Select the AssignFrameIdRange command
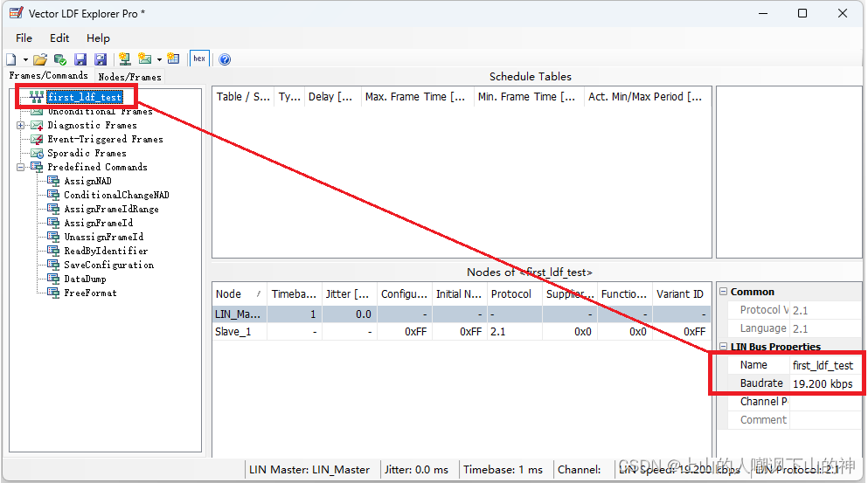Image resolution: width=868 pixels, height=483 pixels. pos(111,209)
